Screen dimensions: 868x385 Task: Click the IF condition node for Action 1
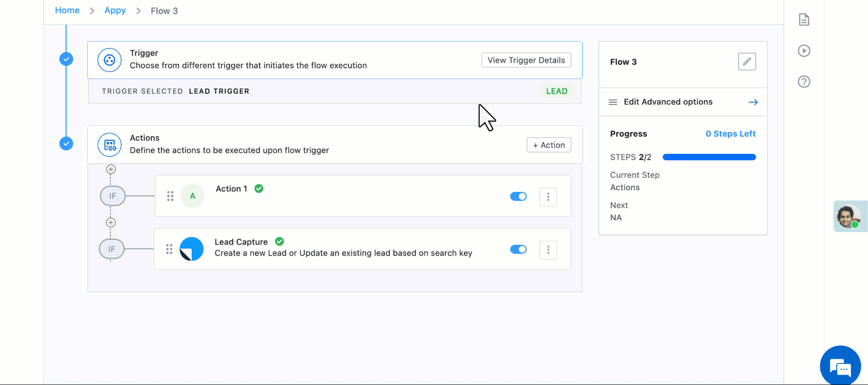(113, 196)
